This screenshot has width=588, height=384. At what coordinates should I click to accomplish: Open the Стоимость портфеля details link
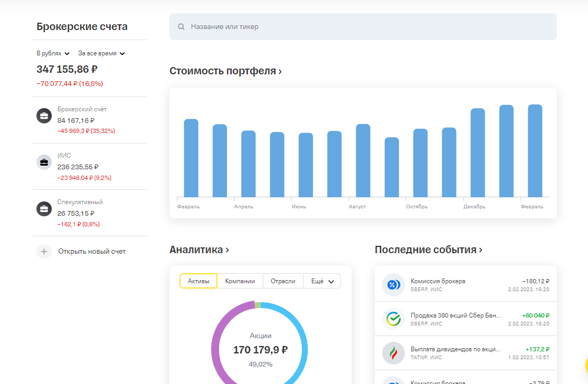pos(225,71)
